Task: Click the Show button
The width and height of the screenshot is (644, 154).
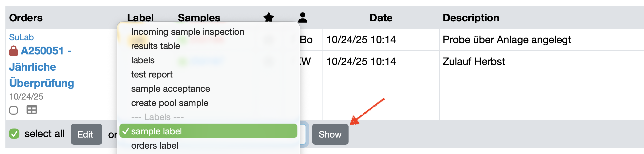Action: [x=330, y=134]
